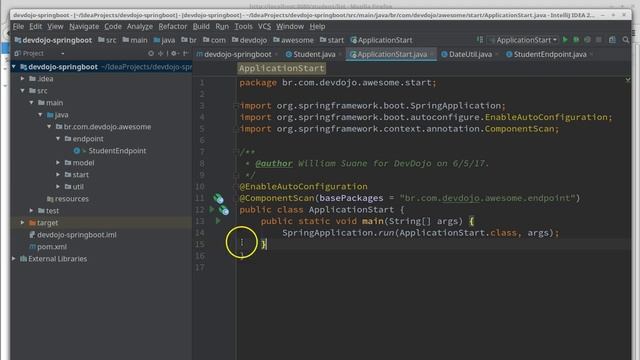Collapse the endpoint package
Screen dimensions: 640x360
point(58,139)
